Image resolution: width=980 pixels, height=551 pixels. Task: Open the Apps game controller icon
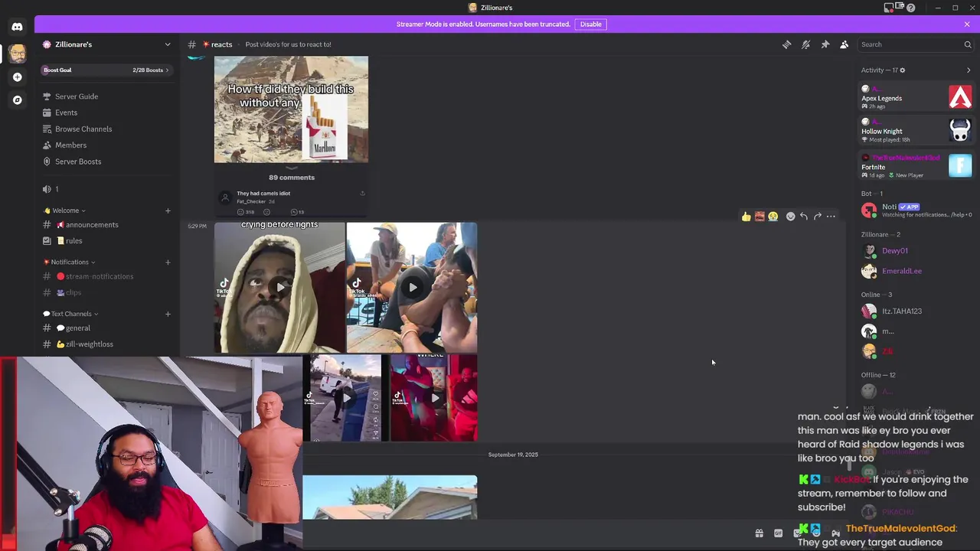point(835,533)
